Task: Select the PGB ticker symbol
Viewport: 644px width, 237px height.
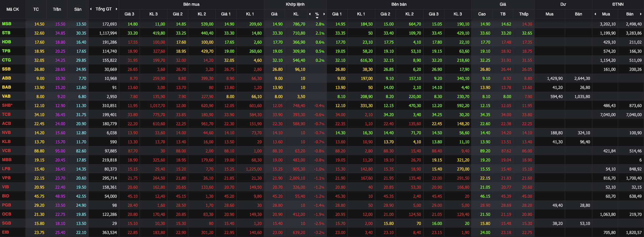Action: pos(7,205)
